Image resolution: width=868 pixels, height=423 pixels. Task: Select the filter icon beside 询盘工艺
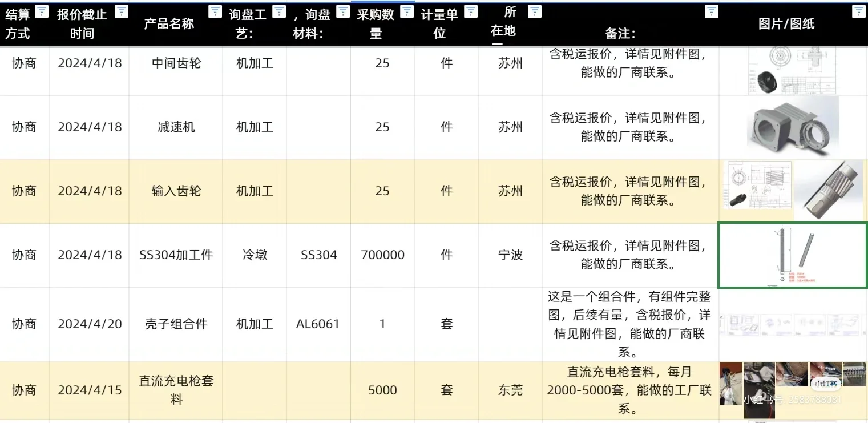point(278,10)
